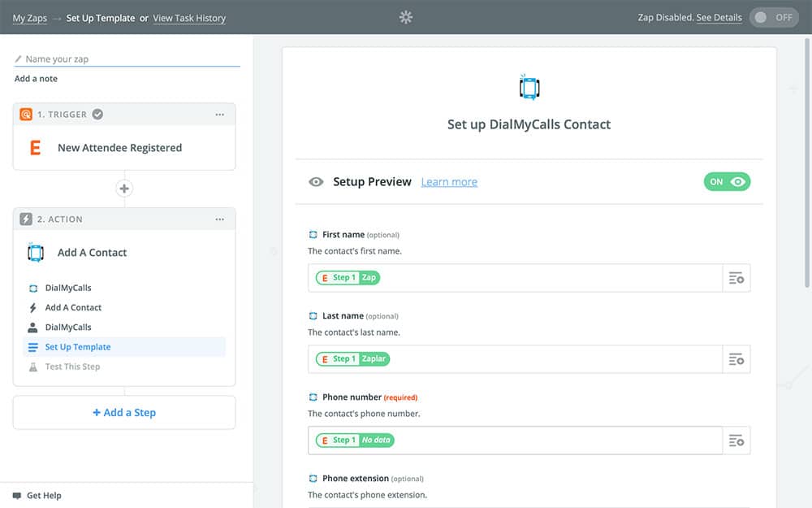This screenshot has height=508, width=812.
Task: Open the trigger step options menu
Action: click(x=219, y=115)
